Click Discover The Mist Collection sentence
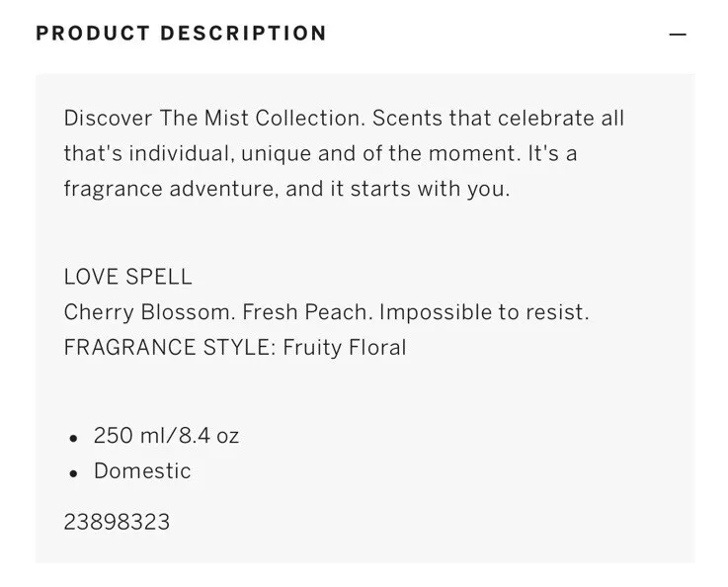This screenshot has height=587, width=728. [x=214, y=118]
